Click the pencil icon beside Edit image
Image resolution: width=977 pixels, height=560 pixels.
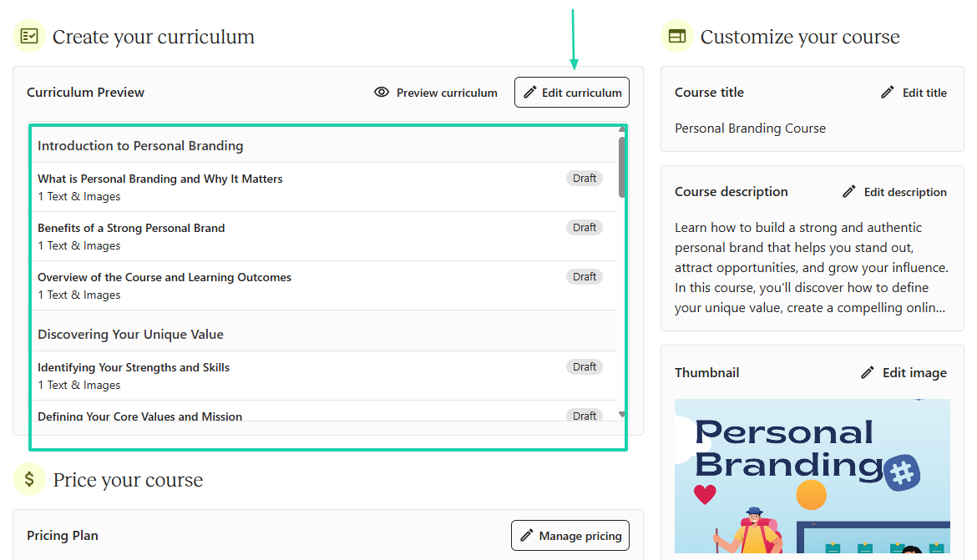click(x=868, y=372)
